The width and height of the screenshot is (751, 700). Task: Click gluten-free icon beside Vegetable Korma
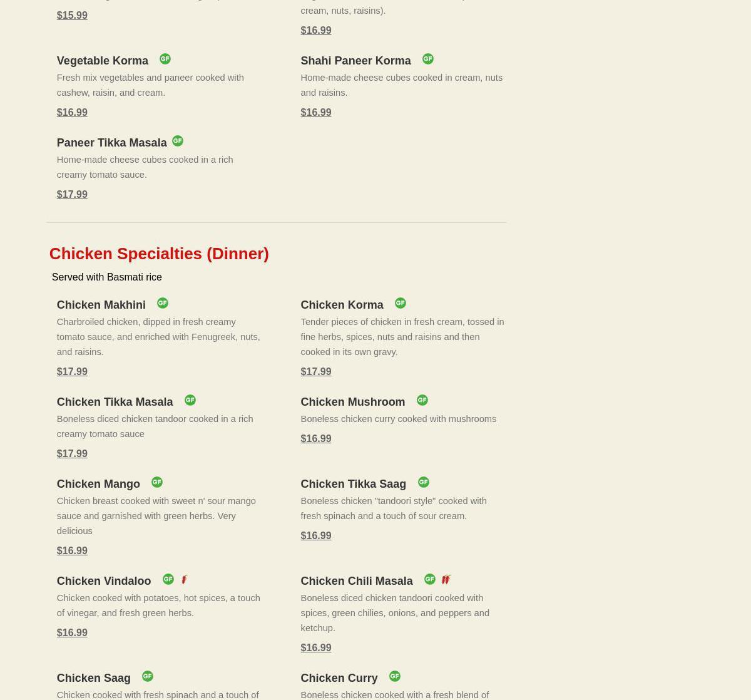[x=165, y=59]
